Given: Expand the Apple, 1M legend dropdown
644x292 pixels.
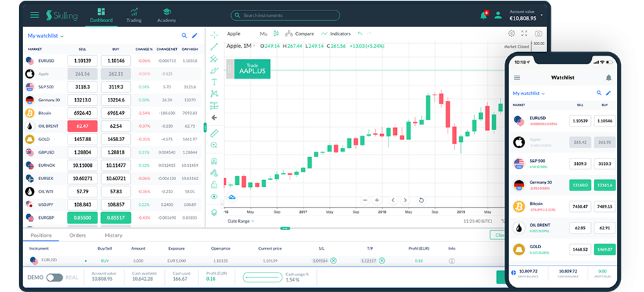Looking at the screenshot, I should click(x=254, y=46).
